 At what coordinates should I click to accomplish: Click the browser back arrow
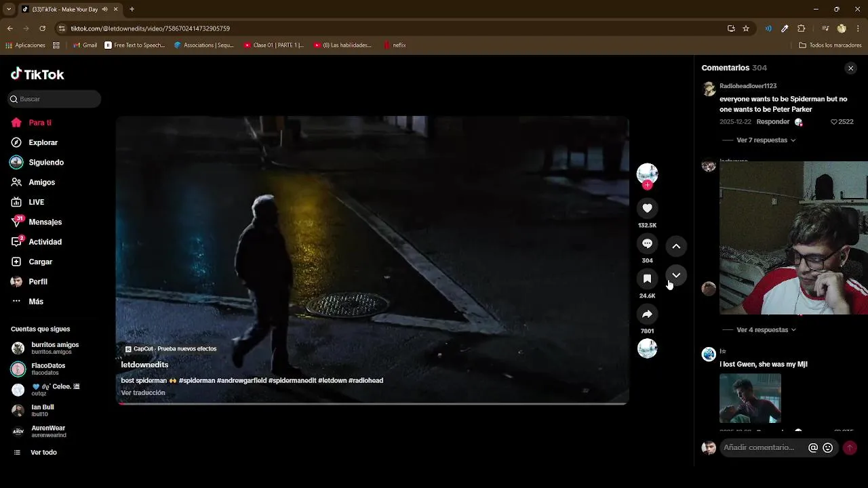coord(9,28)
